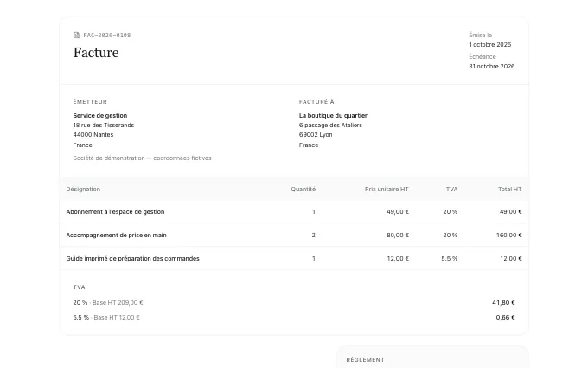
Task: Click address line 18 rue des Tisserands
Action: click(x=104, y=125)
